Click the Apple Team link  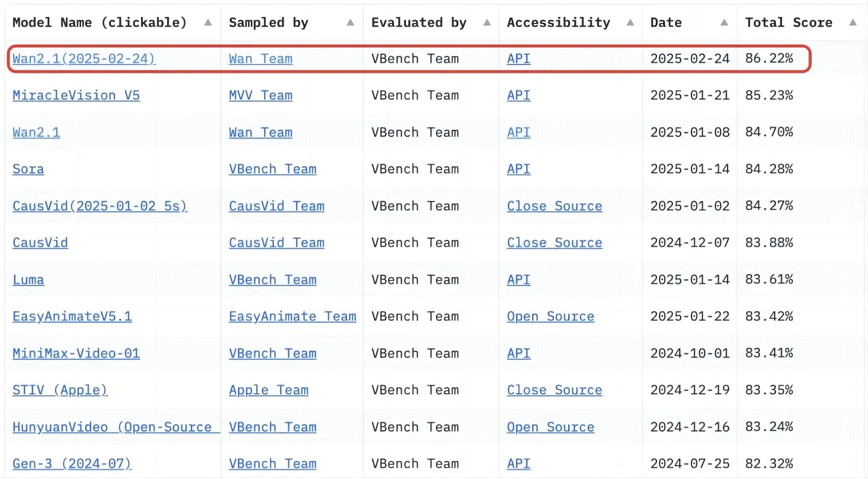(x=268, y=390)
